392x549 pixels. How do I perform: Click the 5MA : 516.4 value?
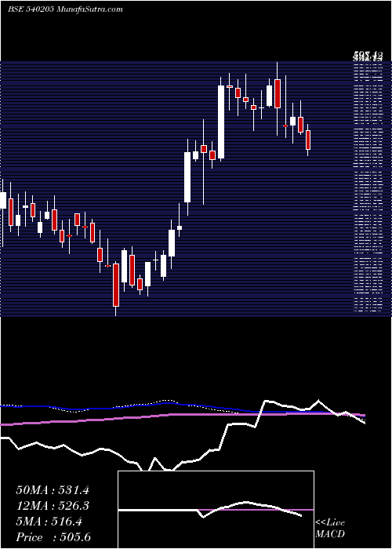tap(49, 522)
